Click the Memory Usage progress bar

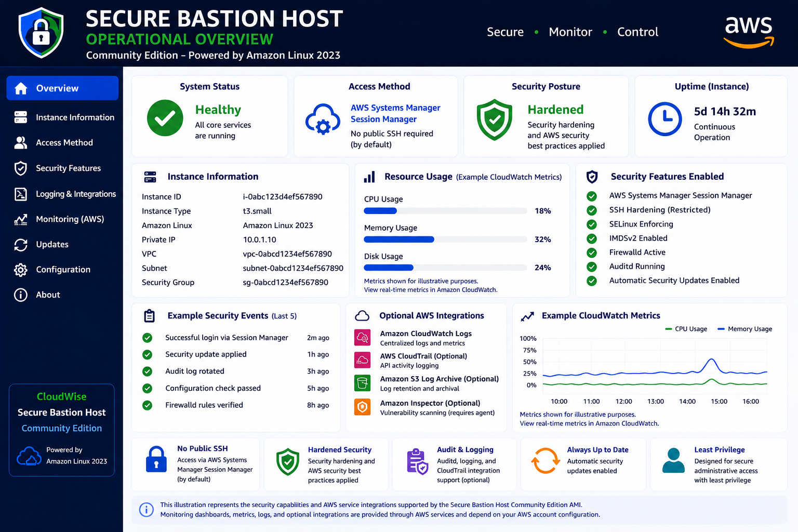point(445,240)
